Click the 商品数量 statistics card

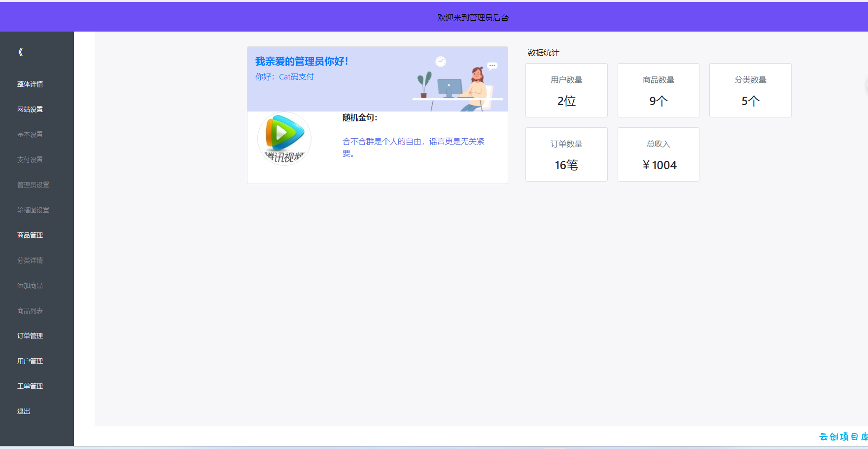(659, 90)
